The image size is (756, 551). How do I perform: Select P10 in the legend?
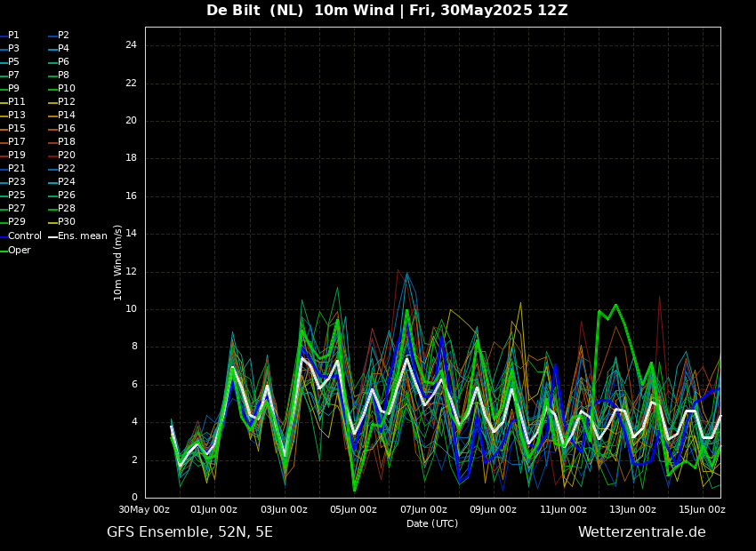[67, 89]
